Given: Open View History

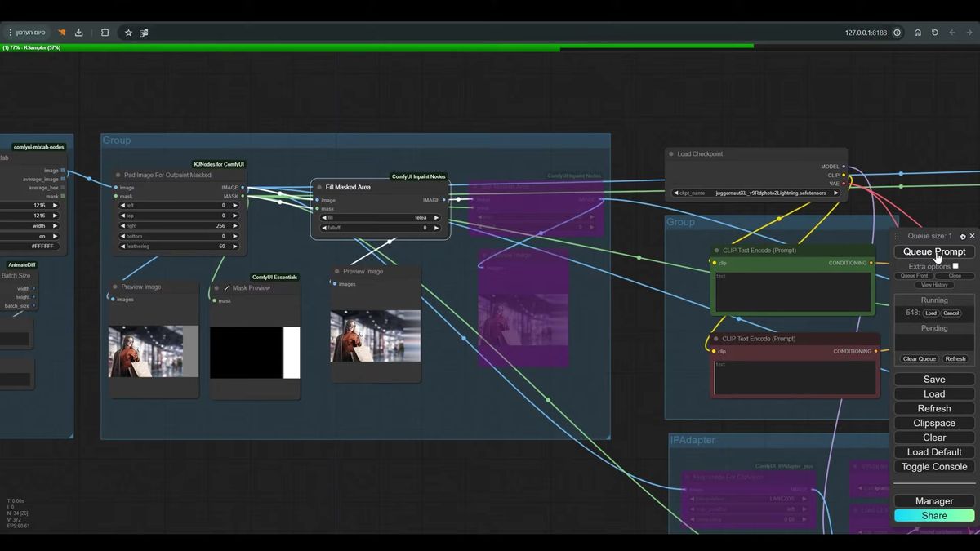Looking at the screenshot, I should (x=934, y=285).
